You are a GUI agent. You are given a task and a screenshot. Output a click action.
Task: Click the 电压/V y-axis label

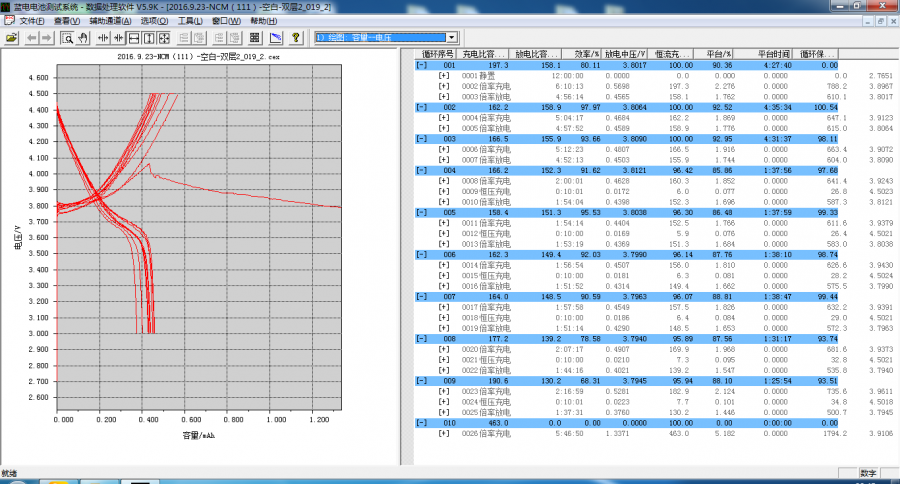tap(18, 237)
